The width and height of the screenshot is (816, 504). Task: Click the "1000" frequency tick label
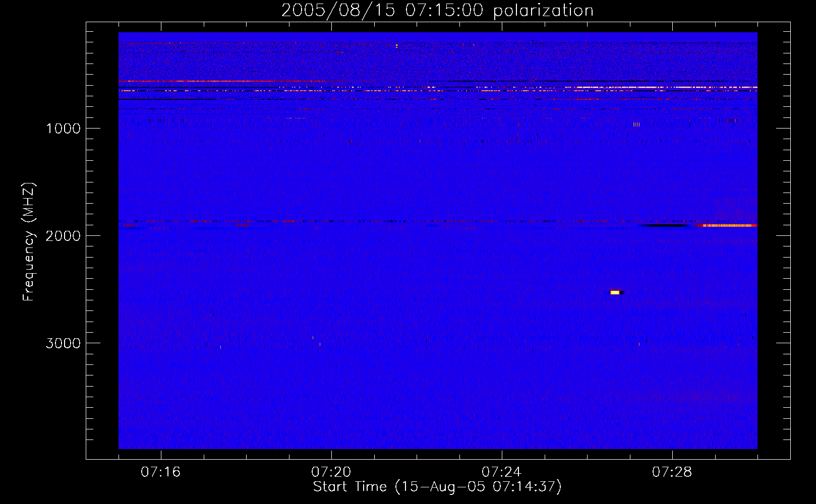tap(63, 129)
